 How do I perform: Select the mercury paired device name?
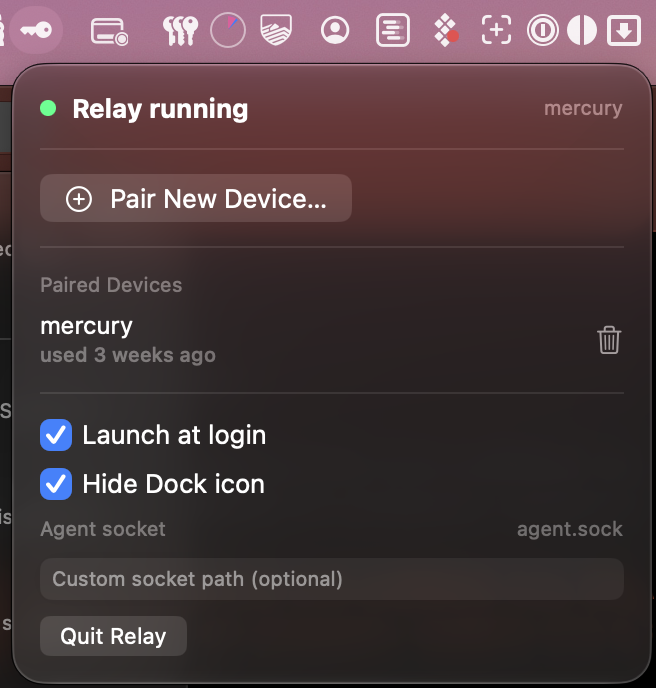[x=86, y=326]
